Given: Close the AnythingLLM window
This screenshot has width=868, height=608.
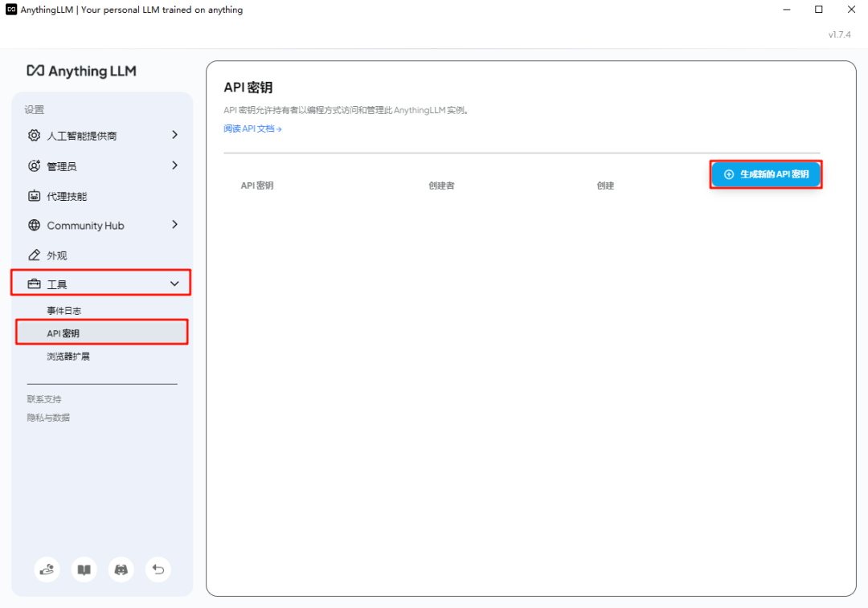Looking at the screenshot, I should click(x=851, y=10).
